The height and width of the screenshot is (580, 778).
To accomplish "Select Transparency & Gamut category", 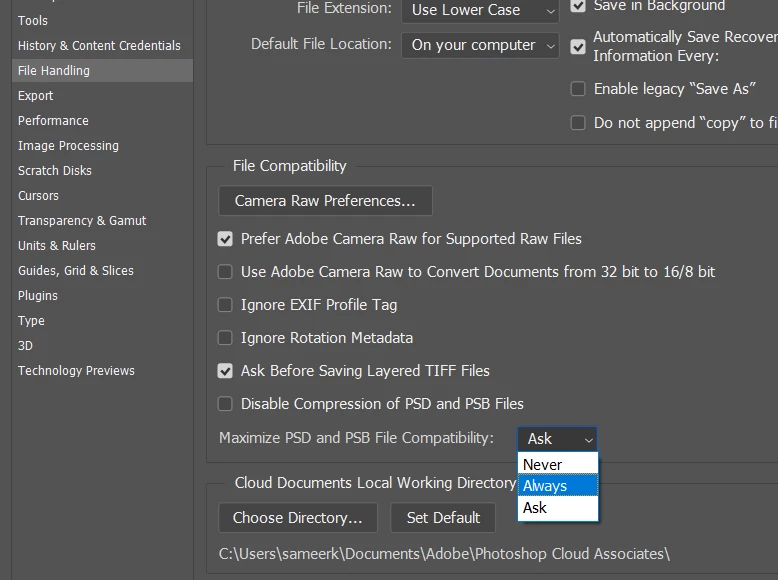I will point(82,220).
